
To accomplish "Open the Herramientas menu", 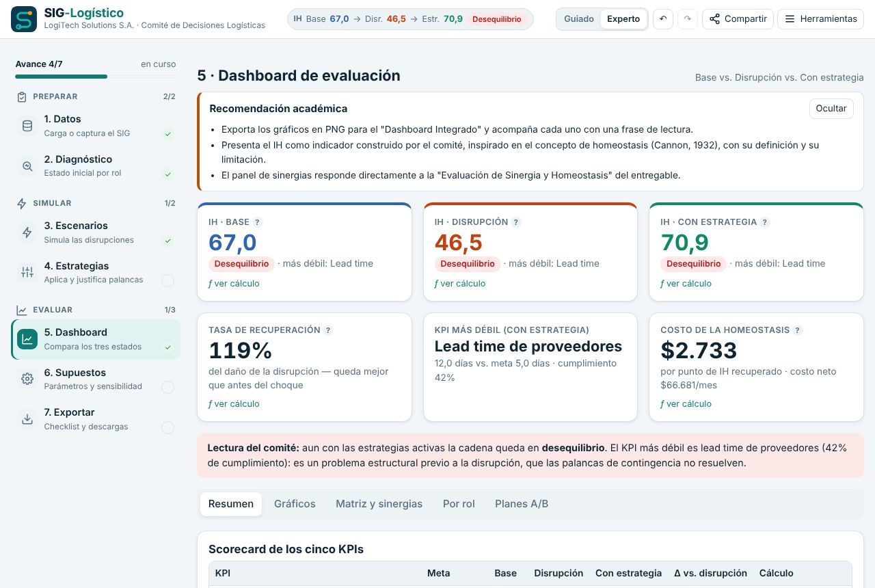I will click(820, 19).
